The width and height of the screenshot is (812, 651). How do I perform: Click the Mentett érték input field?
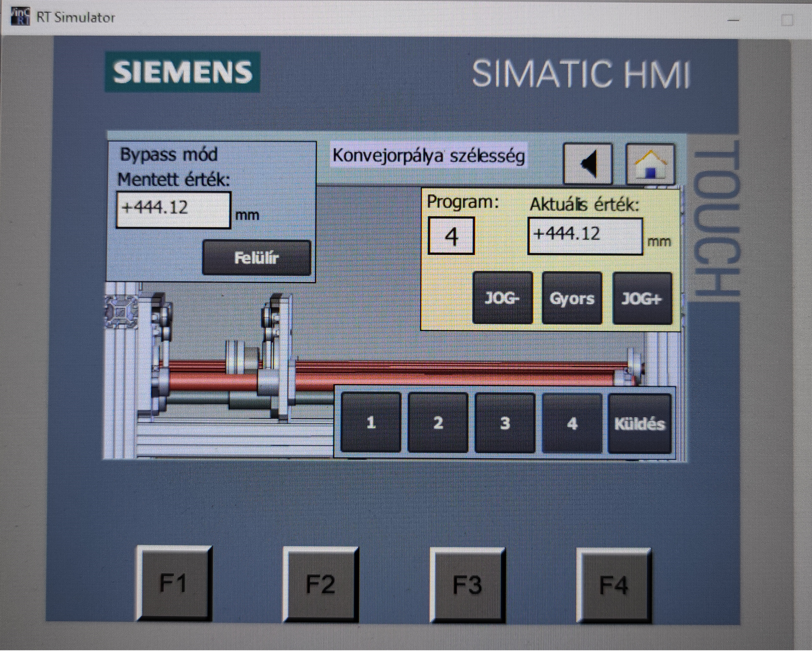173,210
